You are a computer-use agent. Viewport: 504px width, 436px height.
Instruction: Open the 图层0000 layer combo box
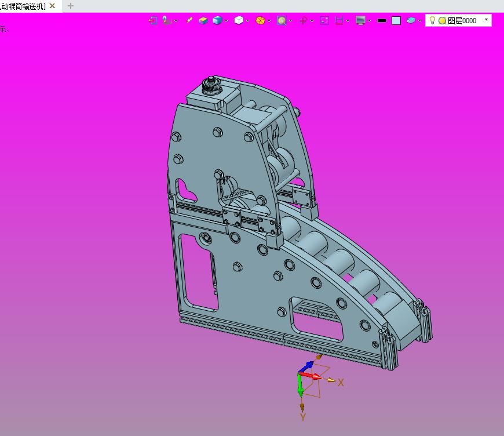coord(458,20)
